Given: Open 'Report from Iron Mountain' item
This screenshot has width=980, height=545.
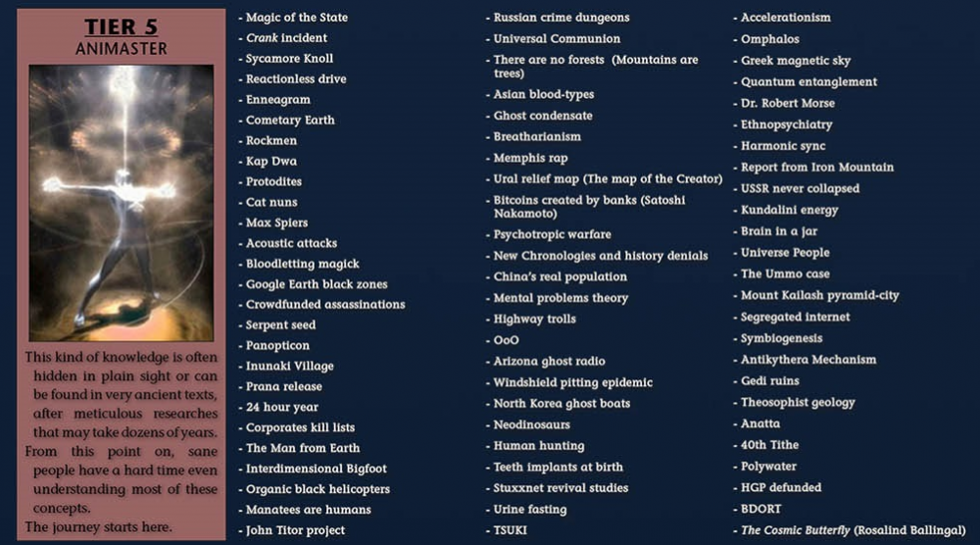Looking at the screenshot, I should [816, 168].
